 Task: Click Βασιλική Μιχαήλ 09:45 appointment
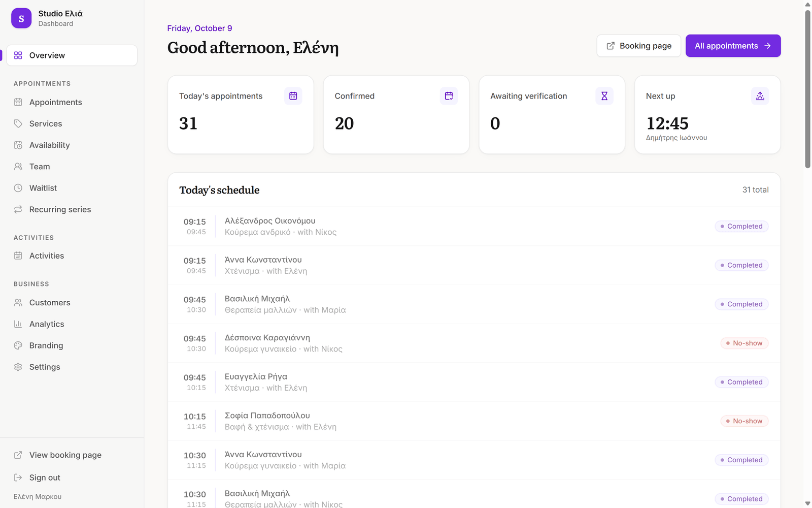point(474,304)
